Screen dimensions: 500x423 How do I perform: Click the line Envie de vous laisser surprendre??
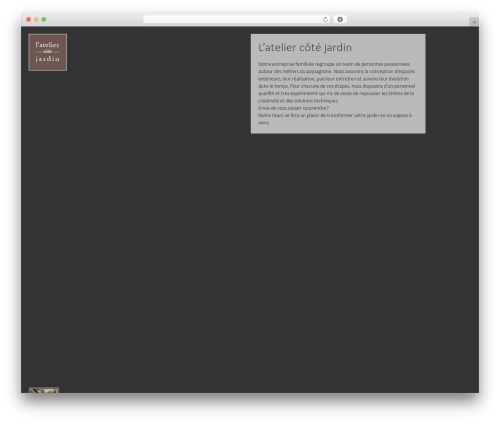click(x=293, y=108)
